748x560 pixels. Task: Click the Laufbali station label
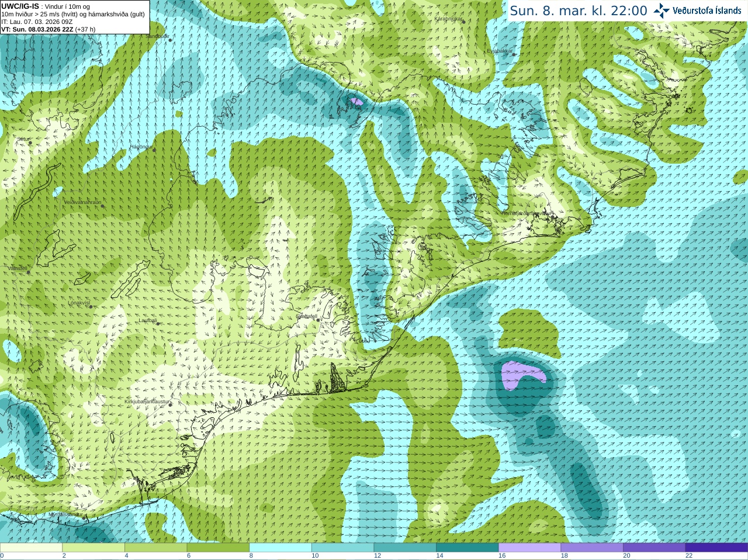(148, 320)
